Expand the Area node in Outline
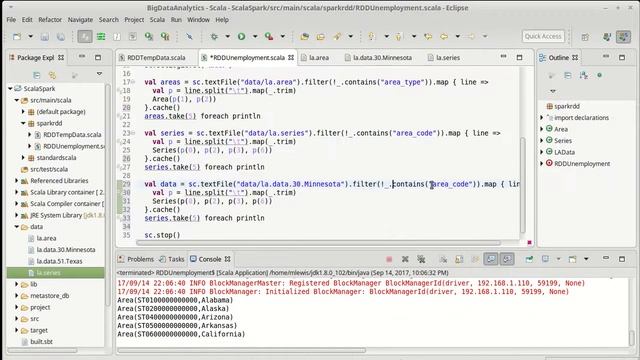The height and width of the screenshot is (360, 640). click(542, 129)
